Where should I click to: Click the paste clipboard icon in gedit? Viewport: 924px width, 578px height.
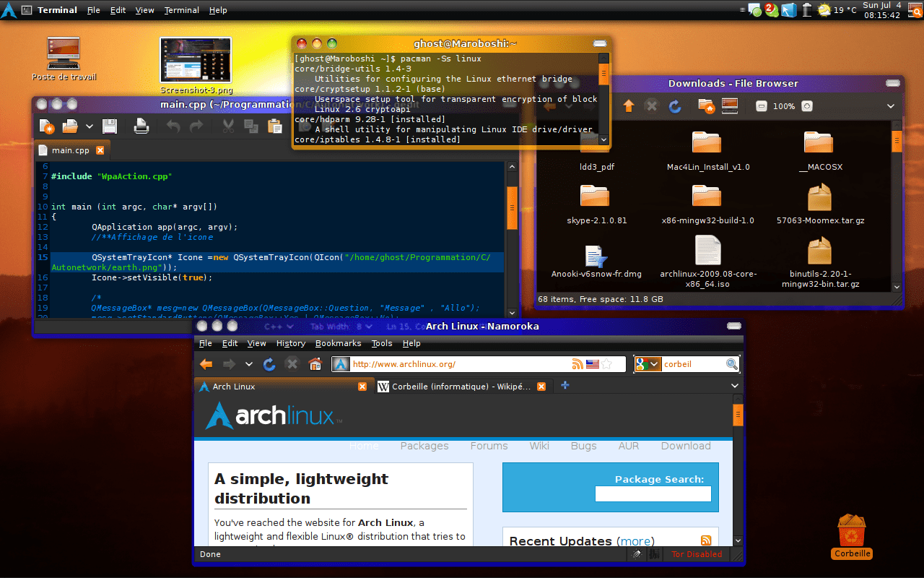tap(274, 126)
